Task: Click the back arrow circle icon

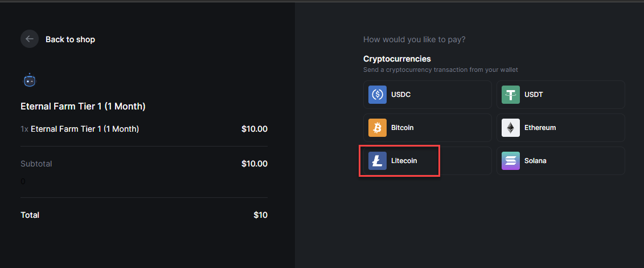Action: 30,39
